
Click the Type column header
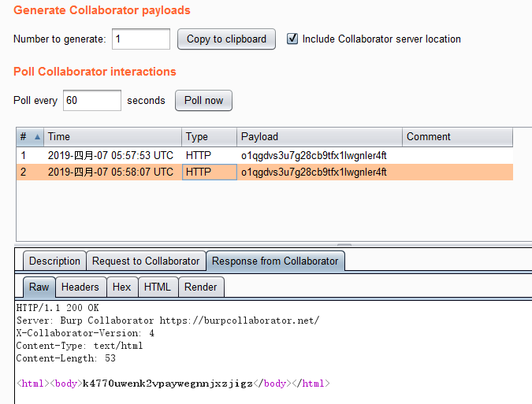coord(209,137)
